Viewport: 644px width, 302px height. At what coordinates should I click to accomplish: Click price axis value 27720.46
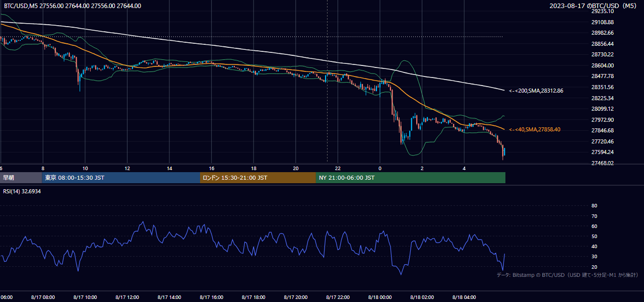click(602, 141)
